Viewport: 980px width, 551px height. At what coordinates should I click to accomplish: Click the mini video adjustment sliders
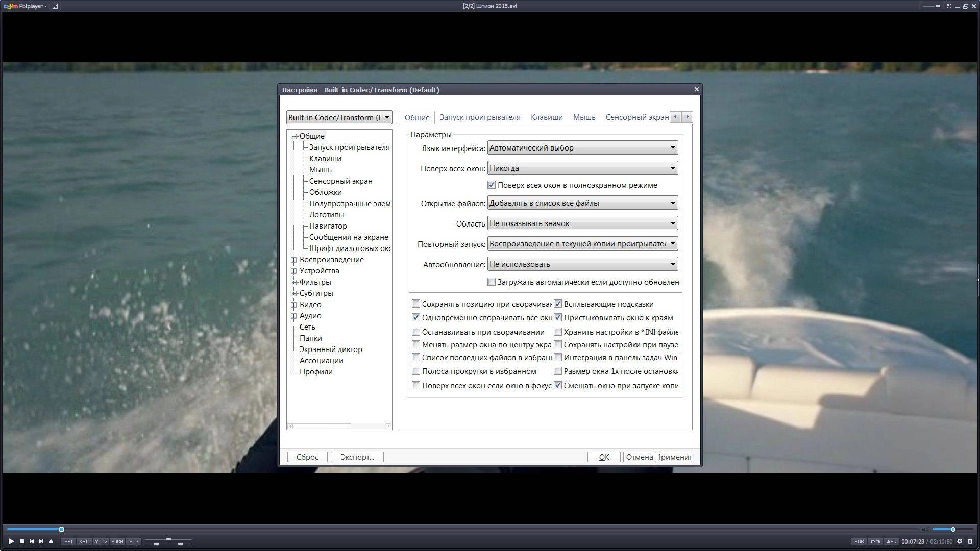(168, 542)
